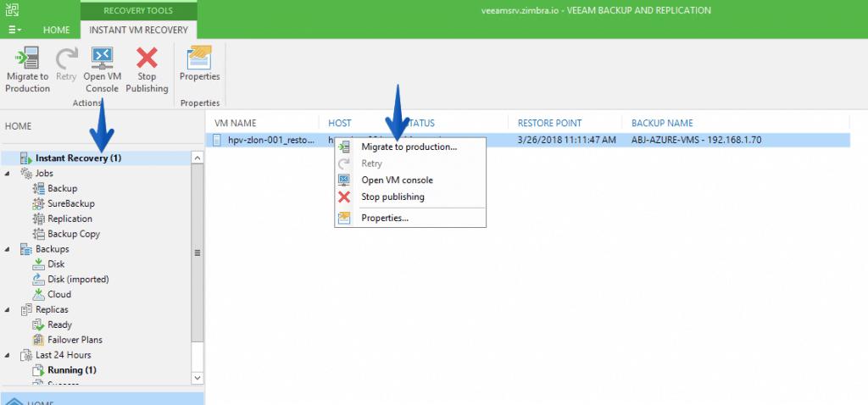Viewport: 868px width, 405px height.
Task: Open VM Console from the ribbon
Action: [102, 70]
